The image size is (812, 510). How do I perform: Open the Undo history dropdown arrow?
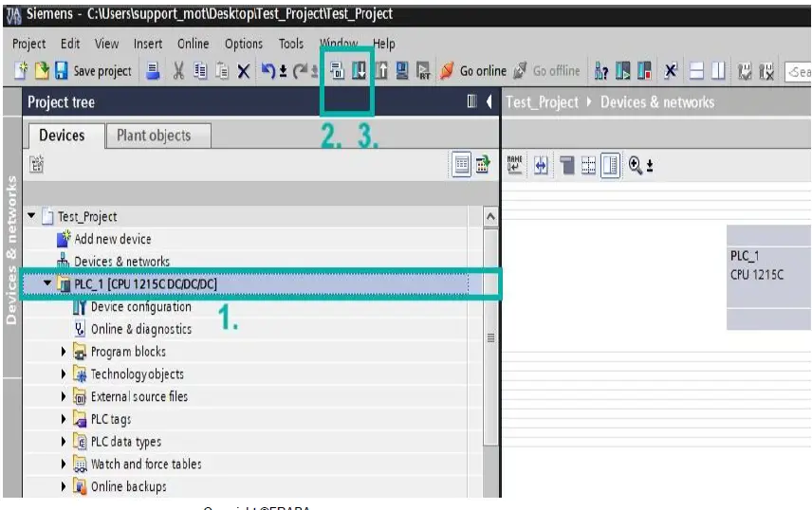[283, 71]
